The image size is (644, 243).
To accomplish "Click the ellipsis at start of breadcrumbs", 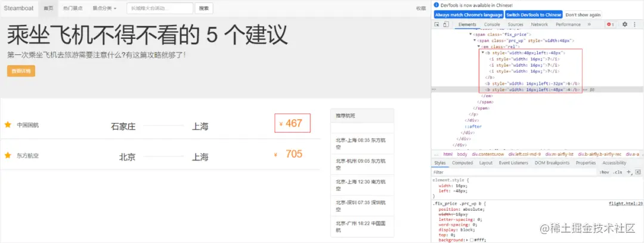I will 436,154.
